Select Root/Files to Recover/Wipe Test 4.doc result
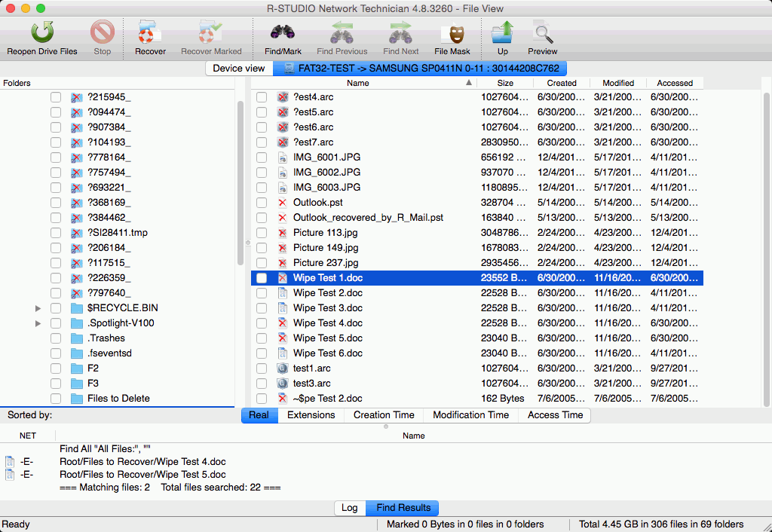The width and height of the screenshot is (772, 532). coord(142,462)
